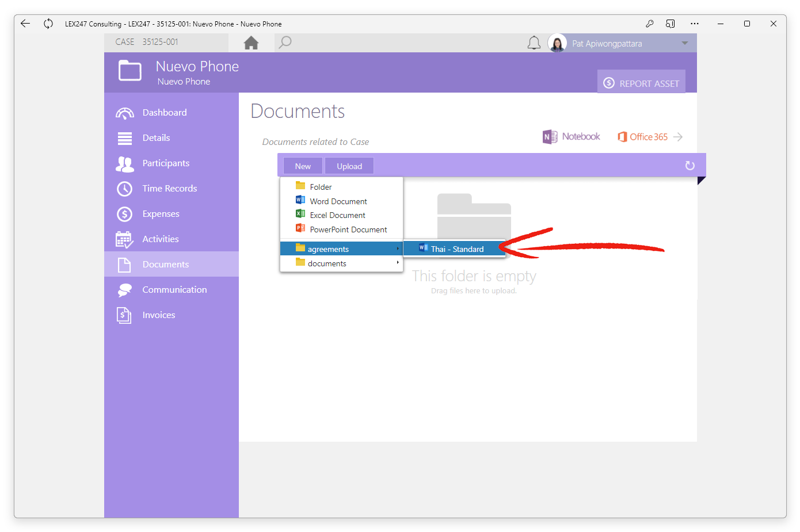Click the Time Records clock icon
The width and height of the screenshot is (800, 532).
pos(125,189)
